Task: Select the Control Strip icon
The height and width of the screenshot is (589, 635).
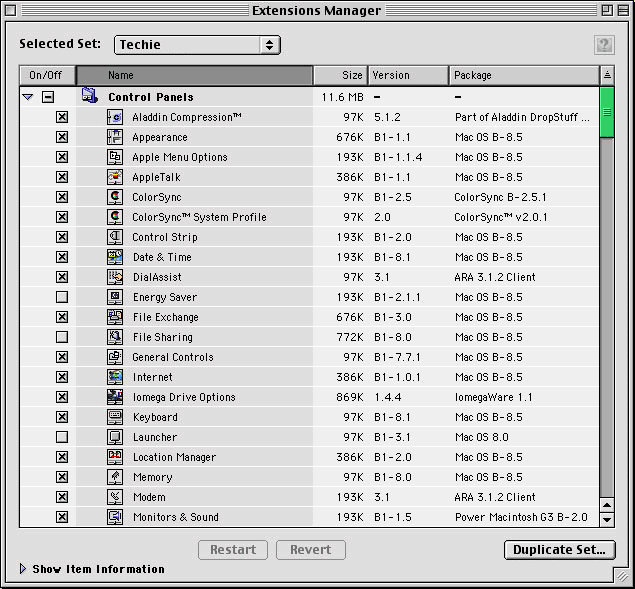Action: (x=115, y=237)
